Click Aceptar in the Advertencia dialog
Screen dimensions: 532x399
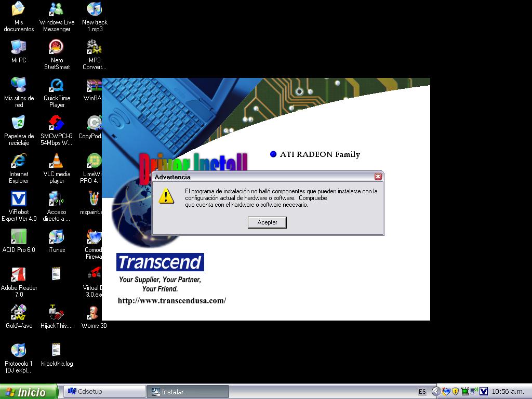click(267, 222)
